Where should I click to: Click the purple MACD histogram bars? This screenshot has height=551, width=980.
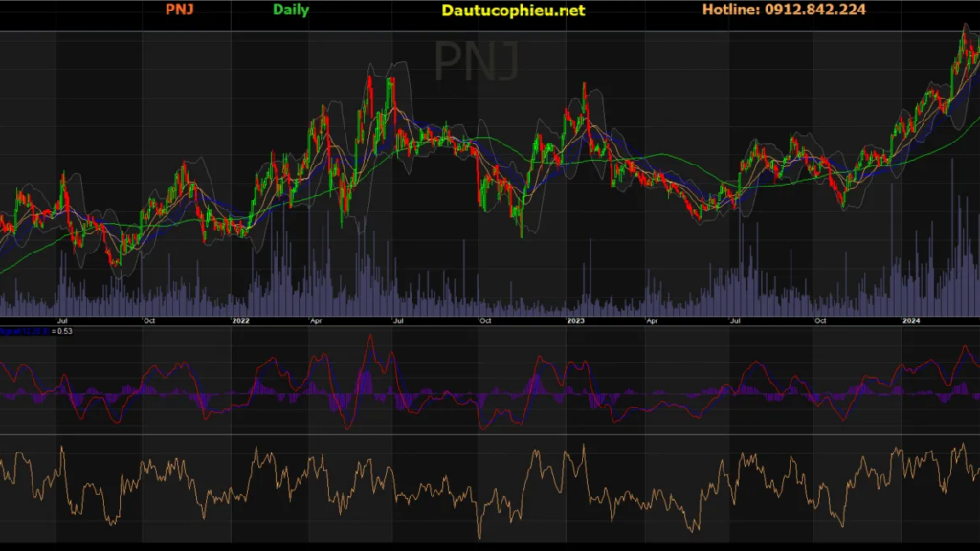364,385
